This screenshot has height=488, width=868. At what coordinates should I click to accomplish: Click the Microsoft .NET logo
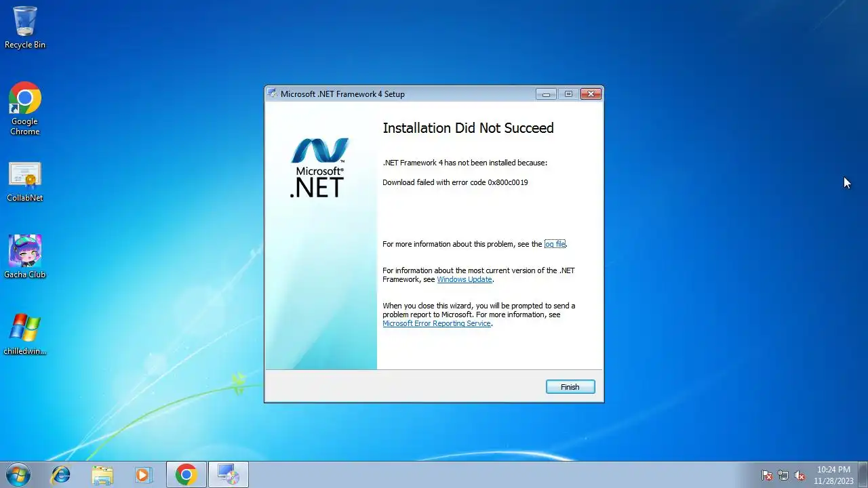319,167
